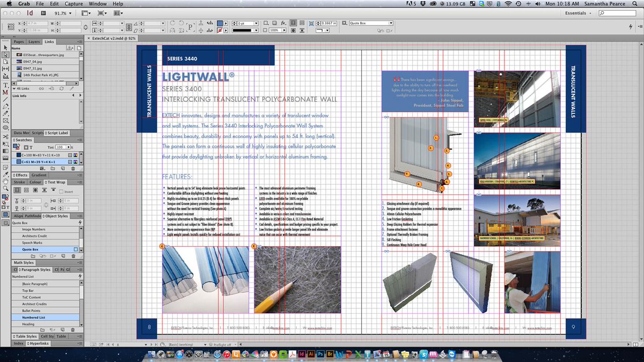This screenshot has height=362, width=644.
Task: Click the ExtechCat v2.indd document tab
Action: (x=114, y=38)
